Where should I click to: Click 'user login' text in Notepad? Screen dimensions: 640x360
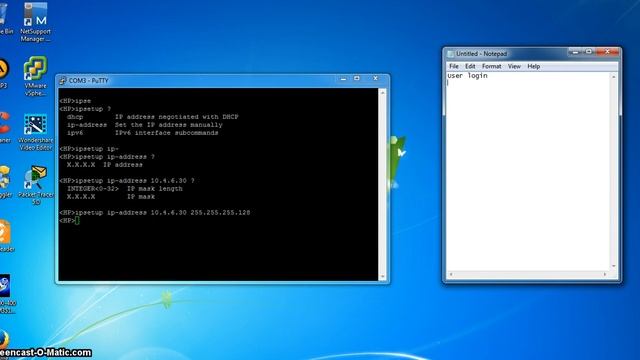pos(467,76)
